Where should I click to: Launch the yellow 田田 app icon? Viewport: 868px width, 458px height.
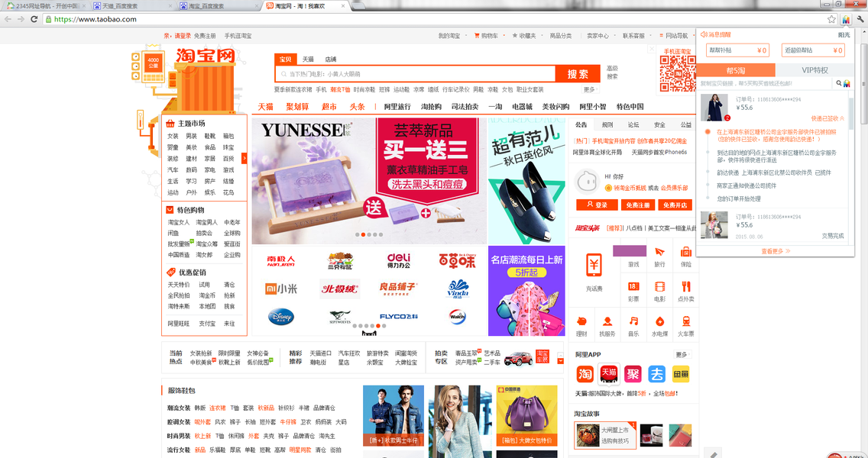click(680, 374)
